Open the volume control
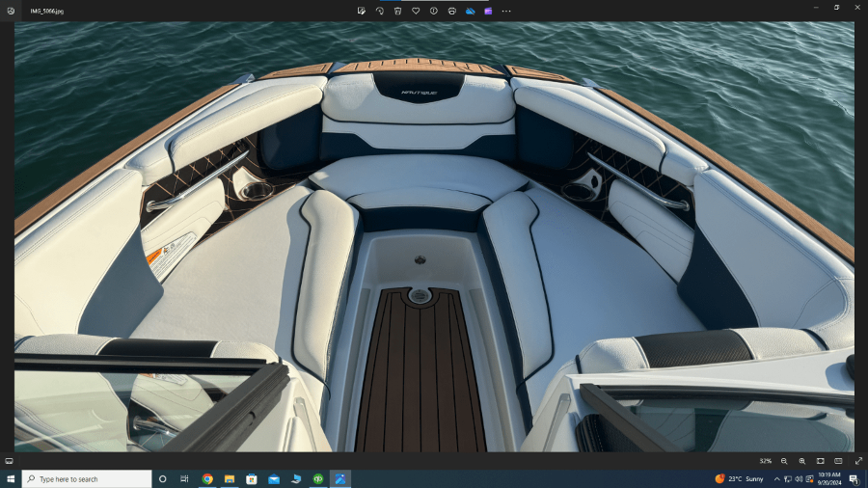 point(799,479)
